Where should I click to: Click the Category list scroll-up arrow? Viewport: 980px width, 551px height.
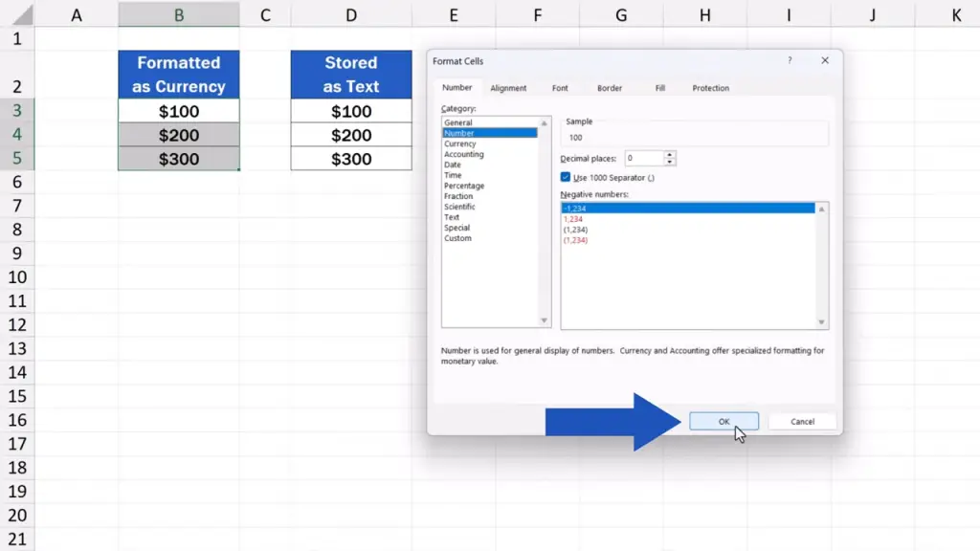click(545, 123)
